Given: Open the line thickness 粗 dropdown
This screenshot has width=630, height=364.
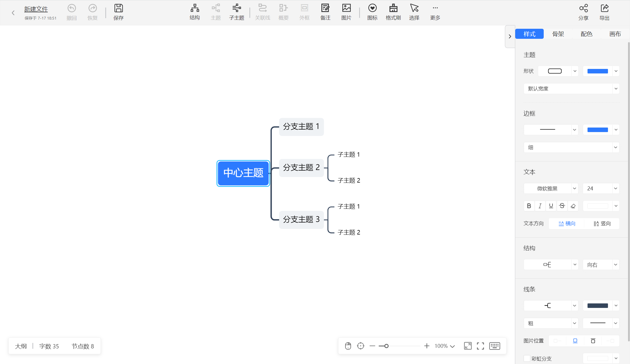Looking at the screenshot, I should pos(551,323).
